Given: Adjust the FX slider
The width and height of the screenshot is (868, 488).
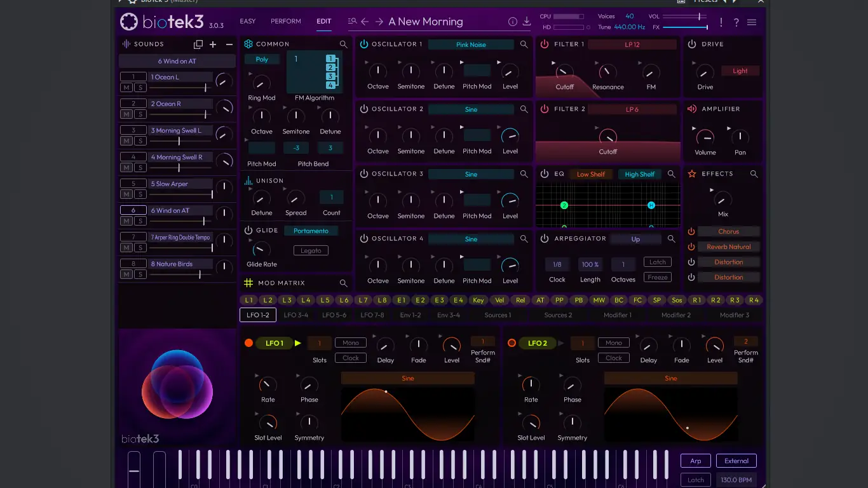Looking at the screenshot, I should pos(685,27).
